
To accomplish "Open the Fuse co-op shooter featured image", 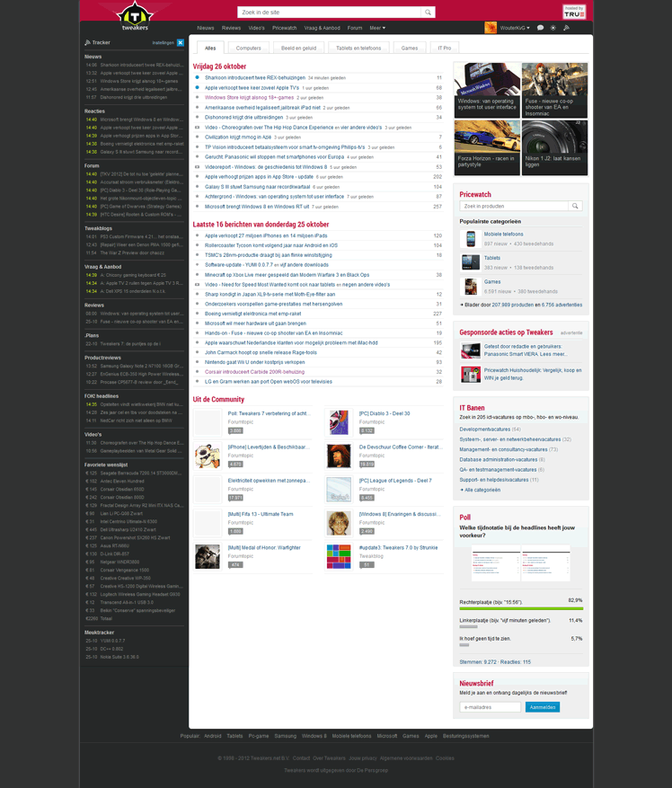I will (x=555, y=91).
